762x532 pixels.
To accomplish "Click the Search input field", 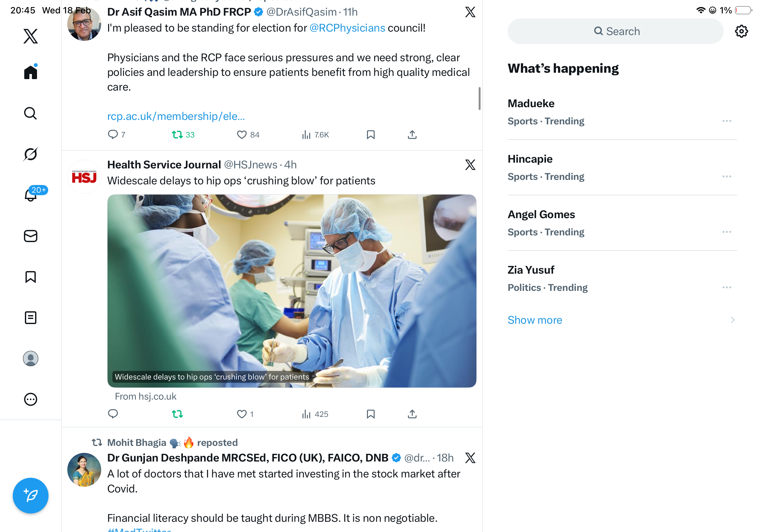I will click(616, 32).
